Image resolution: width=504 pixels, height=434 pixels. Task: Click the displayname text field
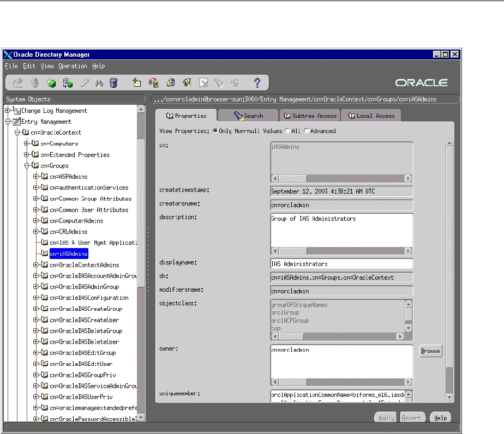(341, 264)
